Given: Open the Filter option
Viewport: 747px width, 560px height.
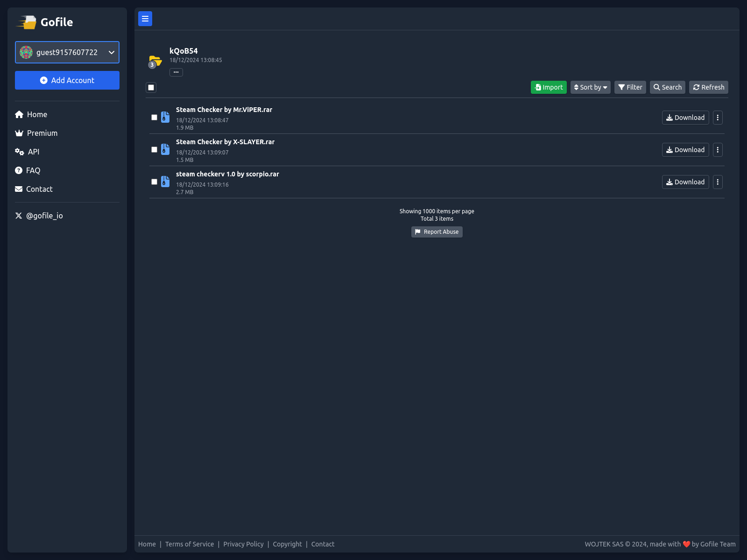Looking at the screenshot, I should [x=630, y=87].
